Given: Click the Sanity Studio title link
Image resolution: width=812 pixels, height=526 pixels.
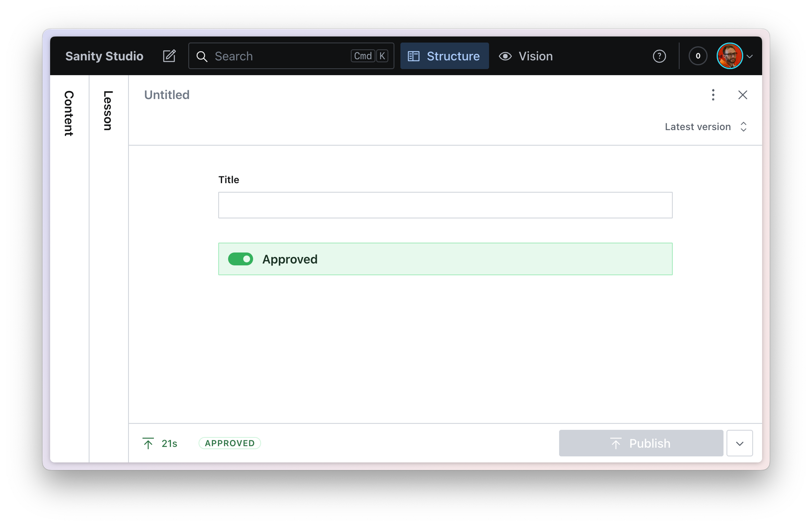Looking at the screenshot, I should pyautogui.click(x=104, y=56).
